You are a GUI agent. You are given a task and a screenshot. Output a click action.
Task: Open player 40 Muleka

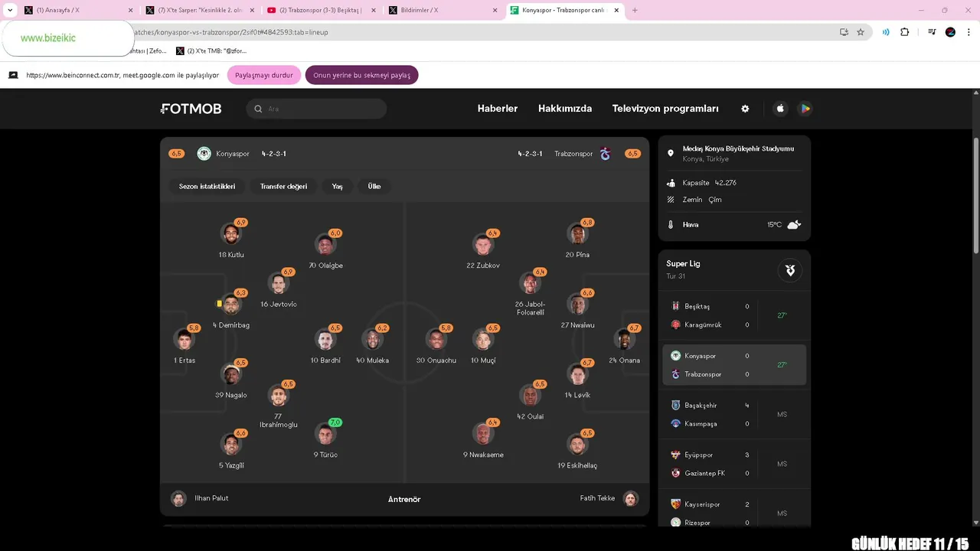(373, 345)
